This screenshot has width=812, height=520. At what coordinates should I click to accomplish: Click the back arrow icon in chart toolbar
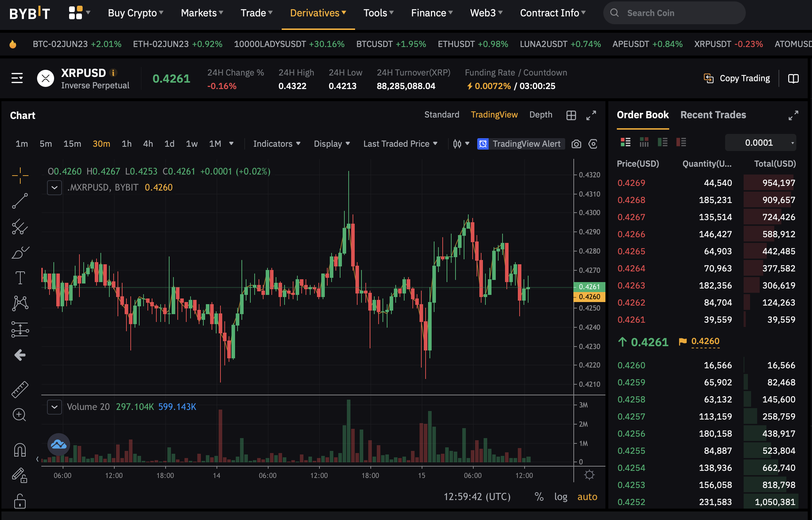pos(20,355)
